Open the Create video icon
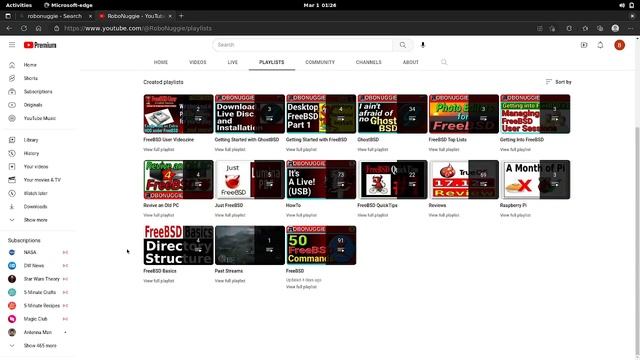 (584, 45)
